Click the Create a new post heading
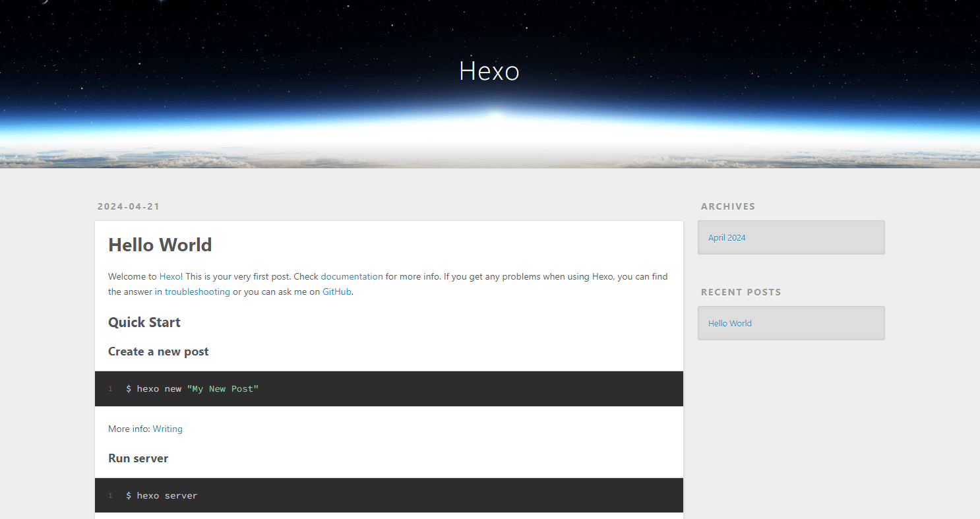980x519 pixels. [158, 351]
